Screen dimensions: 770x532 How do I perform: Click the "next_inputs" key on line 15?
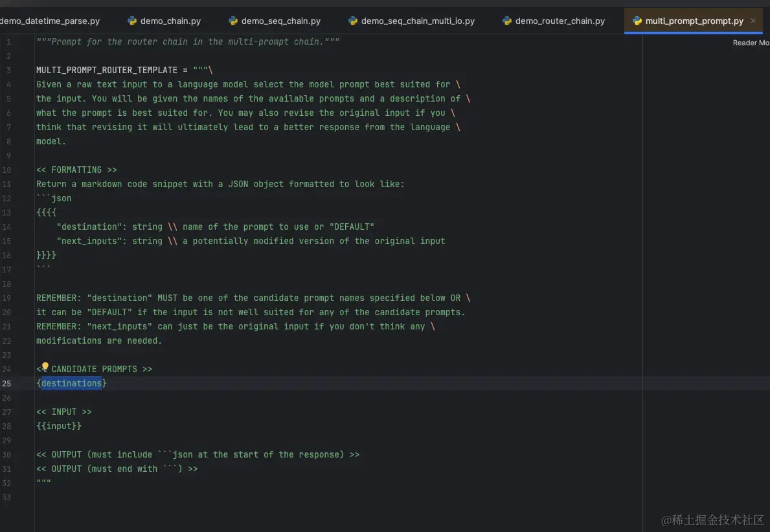(91, 241)
